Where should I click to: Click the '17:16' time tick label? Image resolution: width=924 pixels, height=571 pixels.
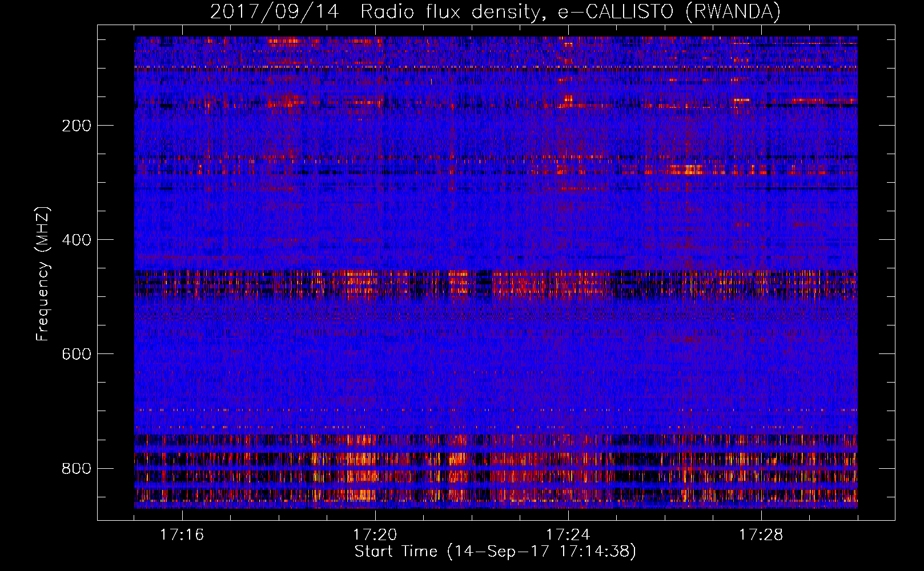click(x=182, y=535)
